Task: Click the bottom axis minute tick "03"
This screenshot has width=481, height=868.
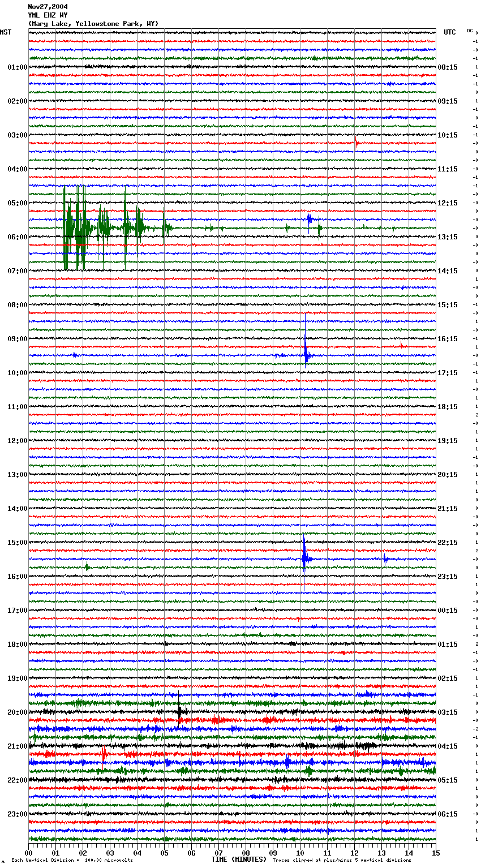Action: tap(110, 853)
